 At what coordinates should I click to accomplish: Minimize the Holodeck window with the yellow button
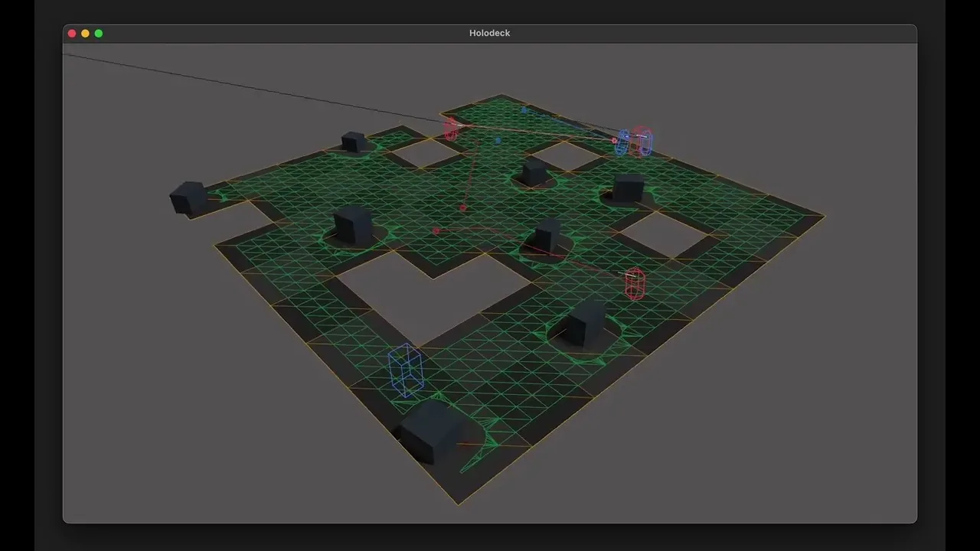(x=85, y=33)
